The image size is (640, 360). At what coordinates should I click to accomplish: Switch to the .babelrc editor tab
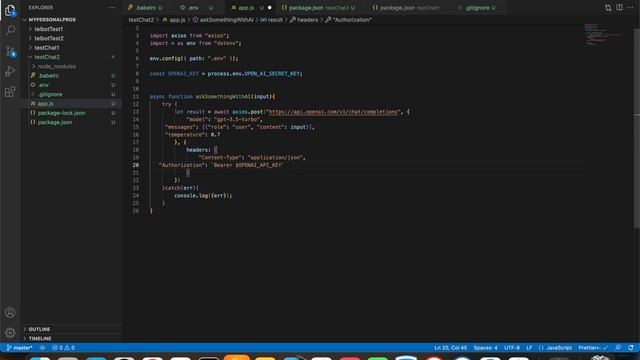click(146, 7)
